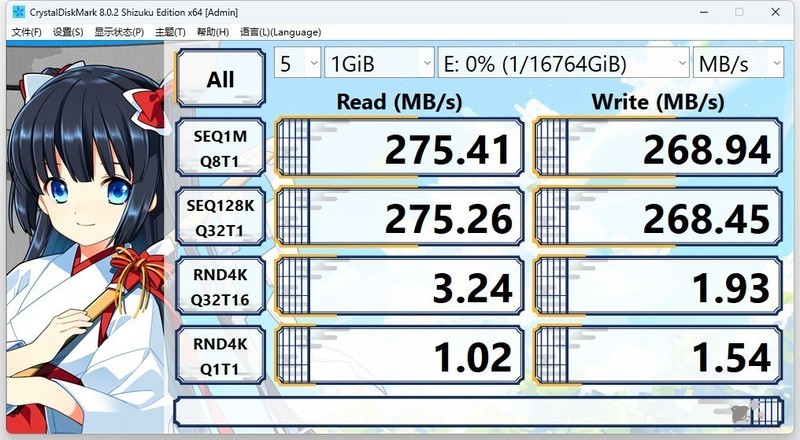Click the Read (MB/s) column header
This screenshot has height=440, width=800.
[399, 102]
